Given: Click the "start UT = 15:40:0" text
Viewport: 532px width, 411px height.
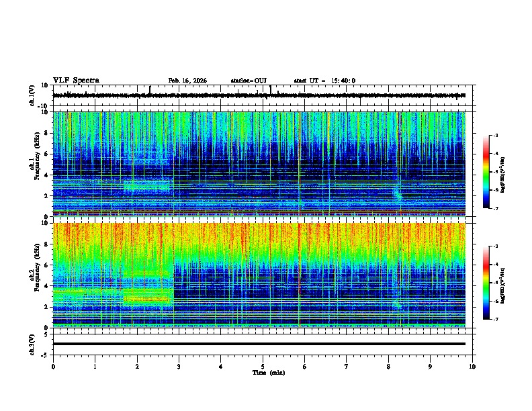Looking at the screenshot, I should [x=324, y=81].
